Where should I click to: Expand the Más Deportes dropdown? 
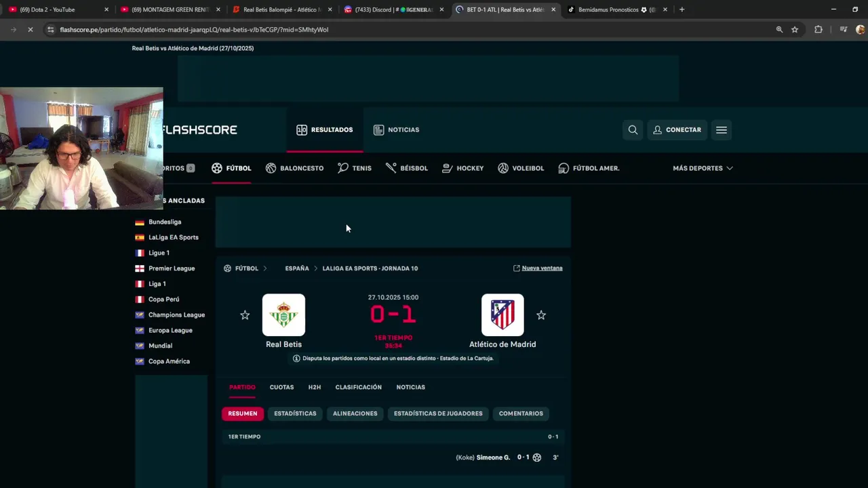703,168
